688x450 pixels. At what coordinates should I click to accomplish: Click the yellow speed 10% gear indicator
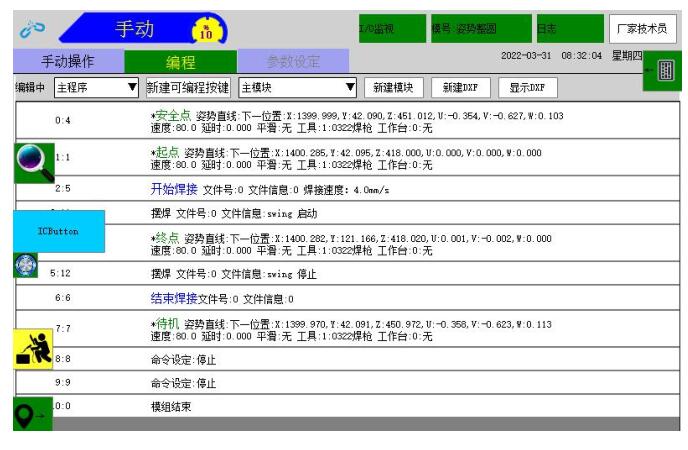point(206,31)
